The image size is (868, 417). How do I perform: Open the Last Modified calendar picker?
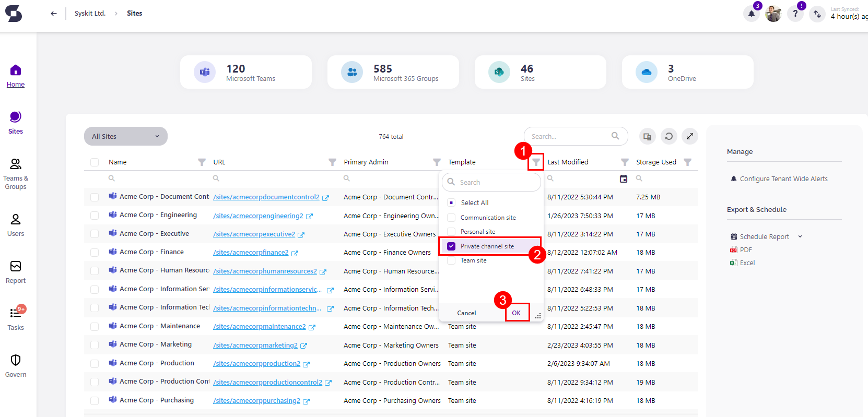(x=624, y=178)
